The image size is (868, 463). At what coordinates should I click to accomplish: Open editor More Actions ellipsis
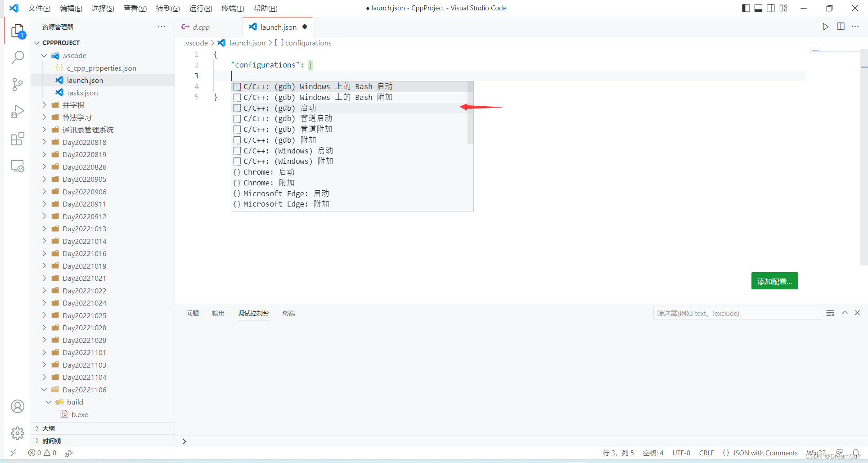point(855,27)
